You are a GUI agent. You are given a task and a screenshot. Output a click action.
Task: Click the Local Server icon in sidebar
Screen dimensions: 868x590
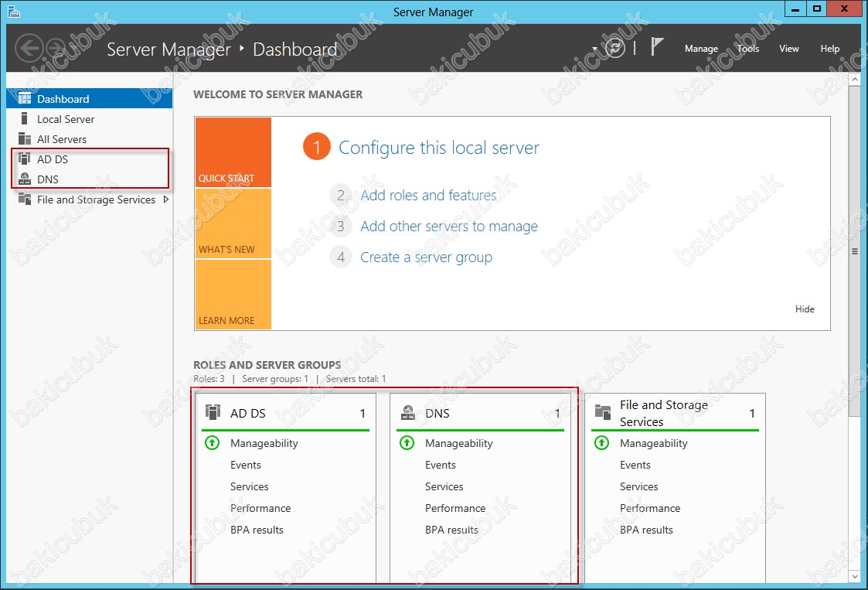(x=24, y=118)
